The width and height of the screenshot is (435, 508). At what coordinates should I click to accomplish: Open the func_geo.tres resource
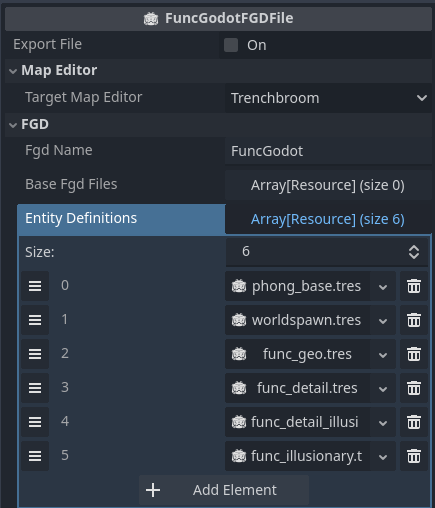297,354
